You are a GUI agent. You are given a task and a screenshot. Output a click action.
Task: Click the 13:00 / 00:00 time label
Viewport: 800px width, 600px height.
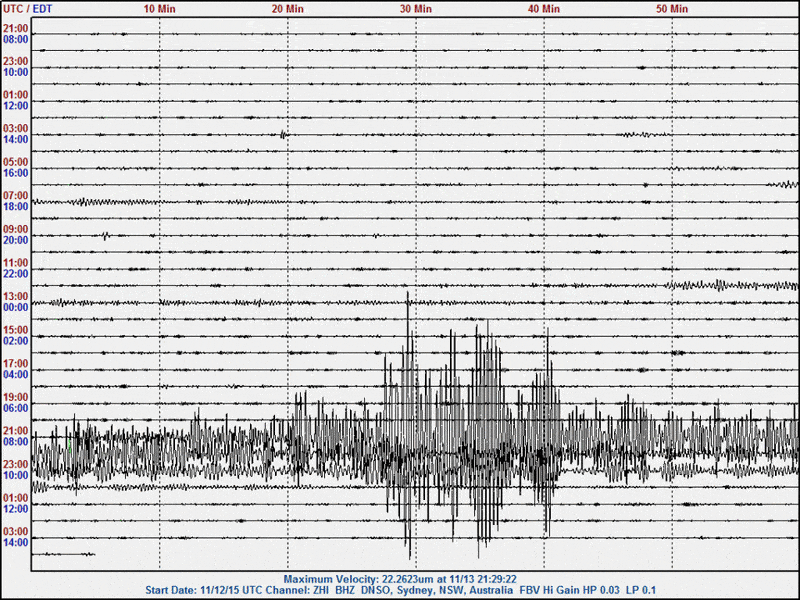15,300
